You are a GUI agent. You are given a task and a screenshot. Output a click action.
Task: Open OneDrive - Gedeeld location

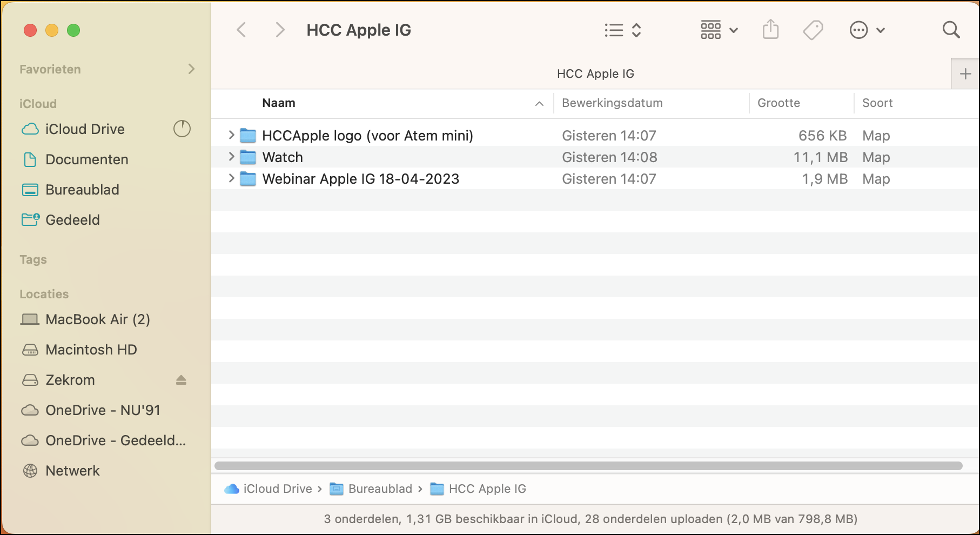point(116,440)
